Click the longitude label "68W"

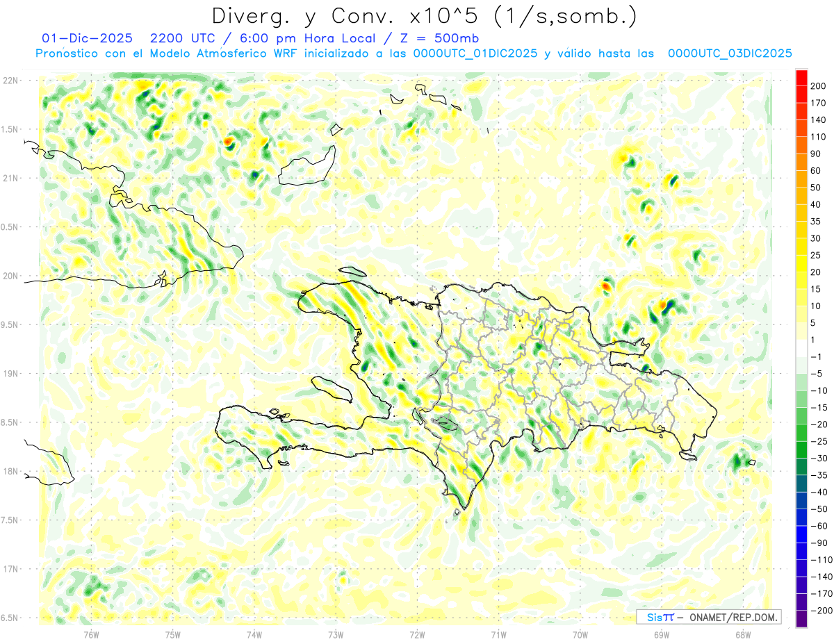742,634
